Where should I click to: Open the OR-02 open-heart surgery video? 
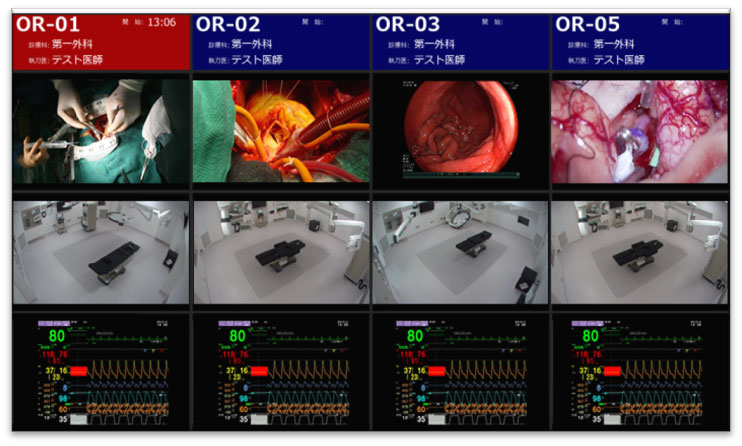pos(281,131)
